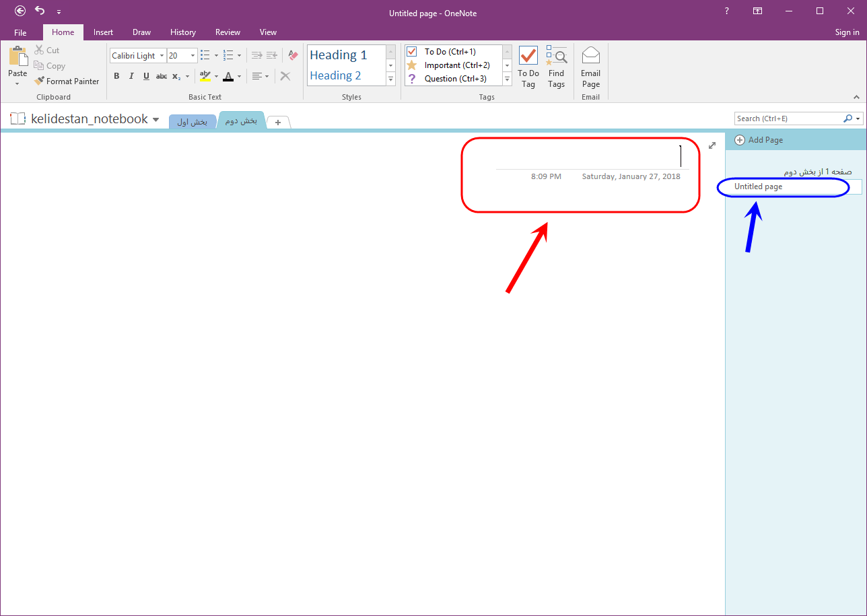867x616 pixels.
Task: Open the paragraph alignment dropdown arrow
Action: point(267,76)
